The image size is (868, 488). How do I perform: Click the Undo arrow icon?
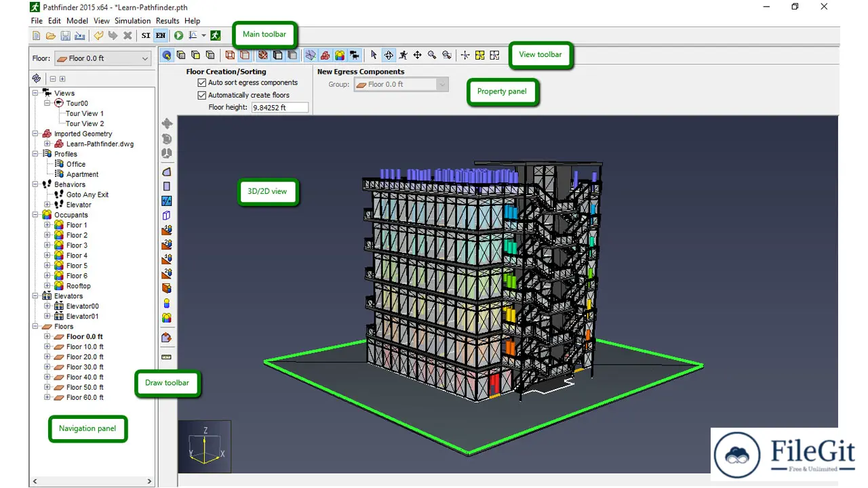click(98, 35)
